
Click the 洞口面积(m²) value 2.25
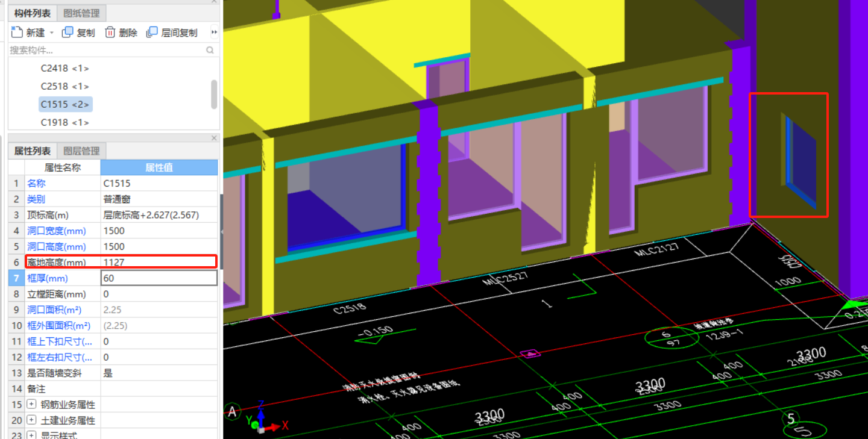[x=159, y=310]
